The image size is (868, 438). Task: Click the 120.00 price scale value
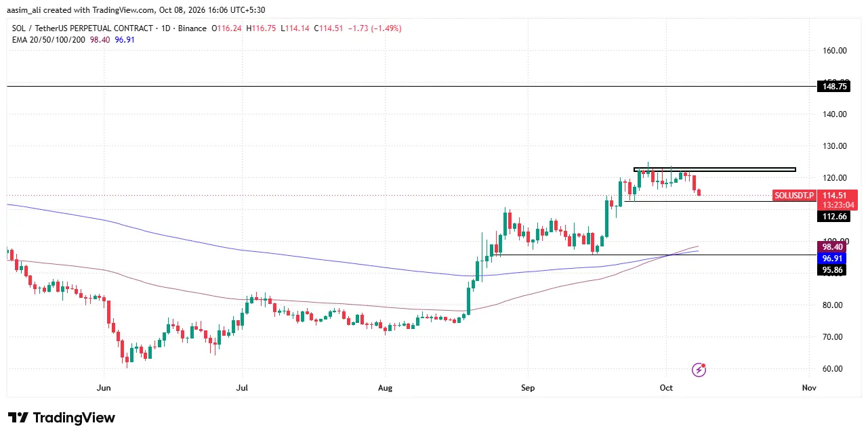click(x=835, y=177)
